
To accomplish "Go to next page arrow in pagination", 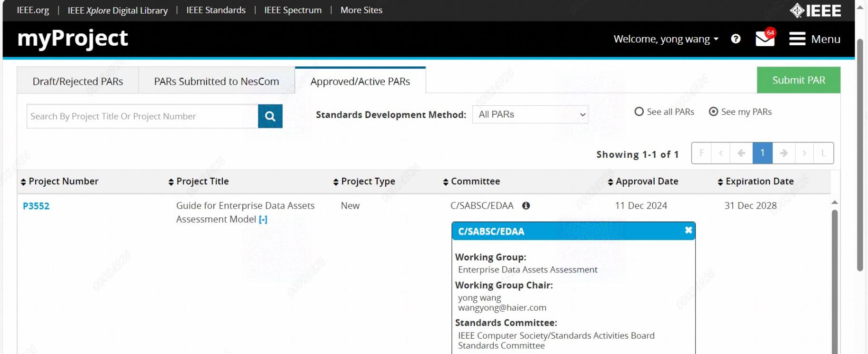I will point(783,153).
